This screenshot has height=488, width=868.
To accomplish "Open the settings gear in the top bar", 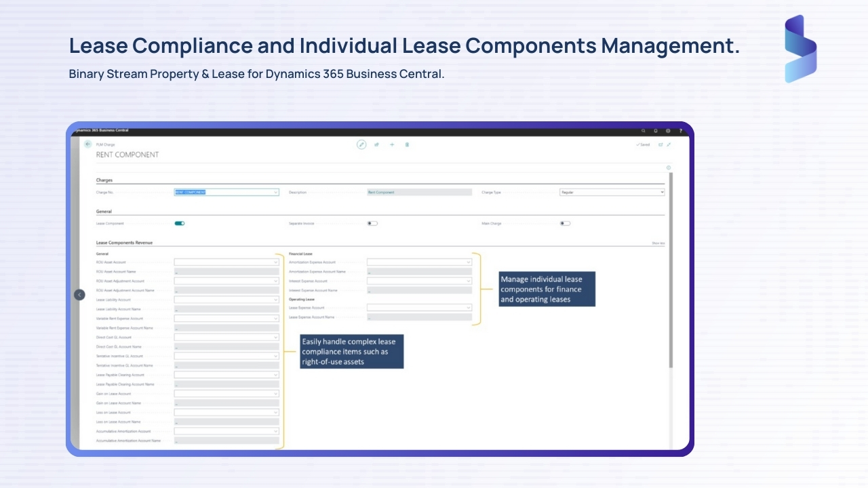I will [x=668, y=130].
